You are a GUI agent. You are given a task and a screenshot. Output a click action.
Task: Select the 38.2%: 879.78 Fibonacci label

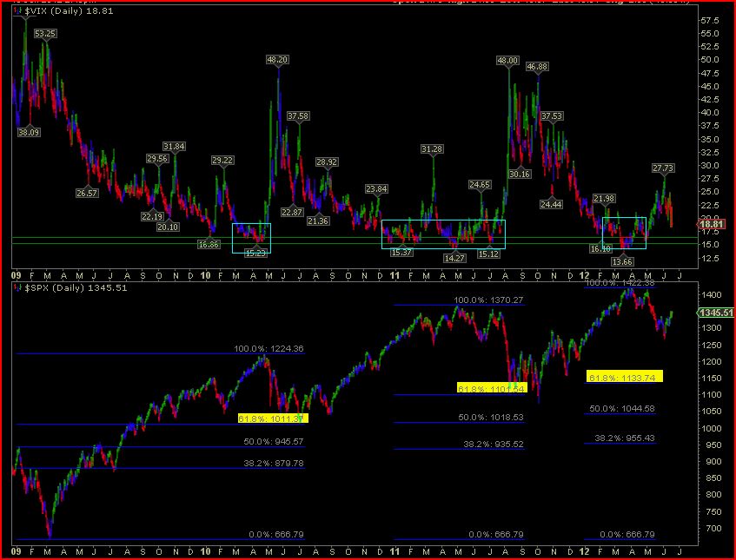point(274,464)
